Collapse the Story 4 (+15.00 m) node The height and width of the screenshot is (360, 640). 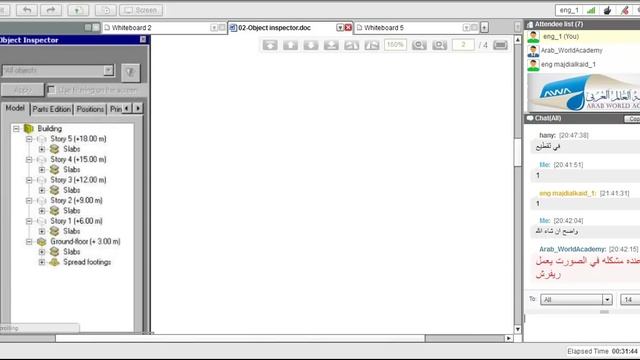[x=29, y=160]
